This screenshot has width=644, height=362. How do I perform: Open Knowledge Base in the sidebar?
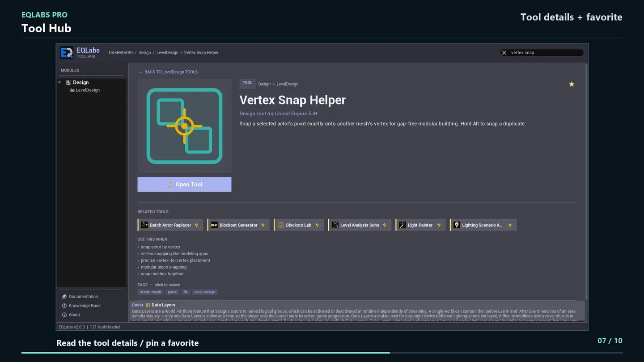point(81,306)
